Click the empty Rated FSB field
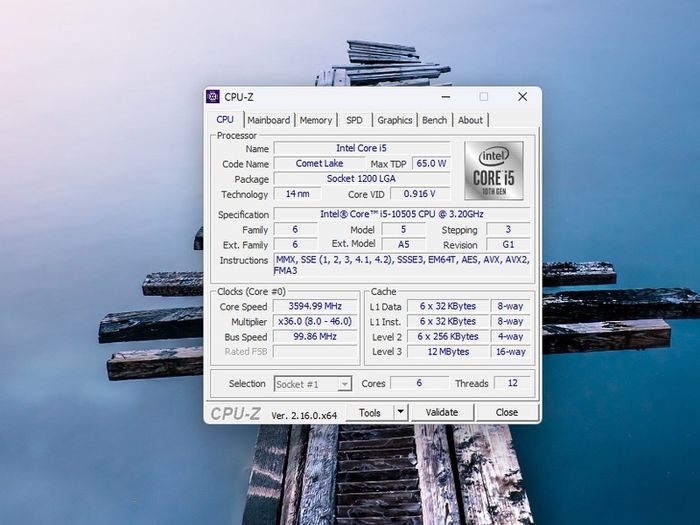Viewport: 700px width, 525px height. click(315, 351)
